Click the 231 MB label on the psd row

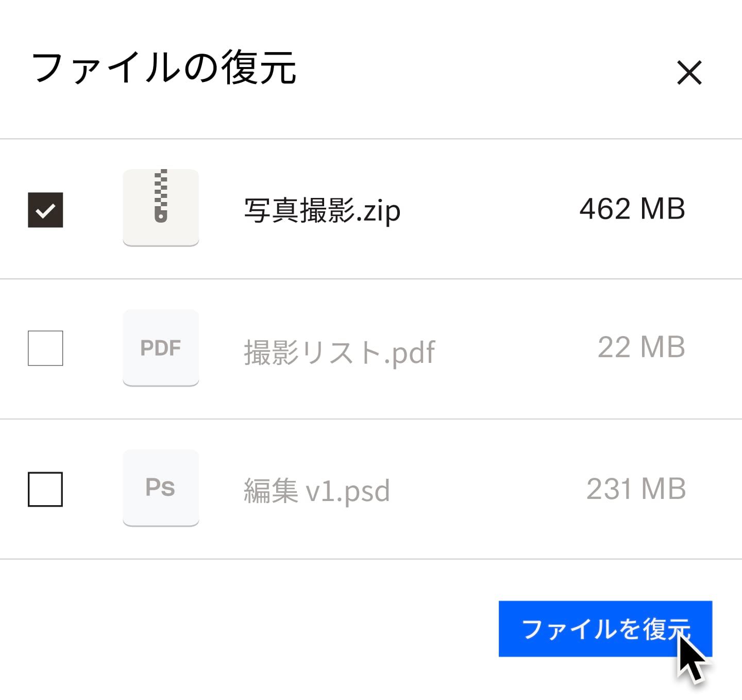click(636, 489)
